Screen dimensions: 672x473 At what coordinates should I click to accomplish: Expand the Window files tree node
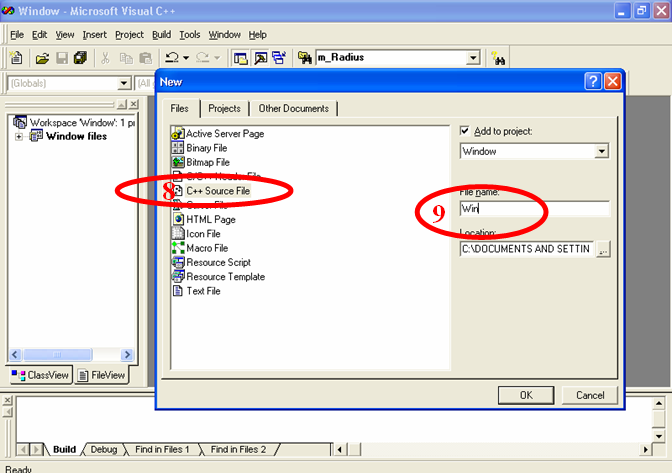click(x=19, y=137)
